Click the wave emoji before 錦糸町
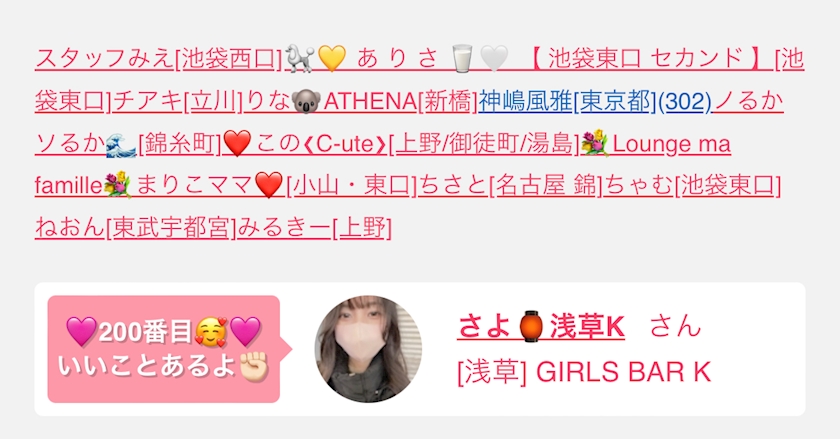This screenshot has width=840, height=439. [x=121, y=144]
